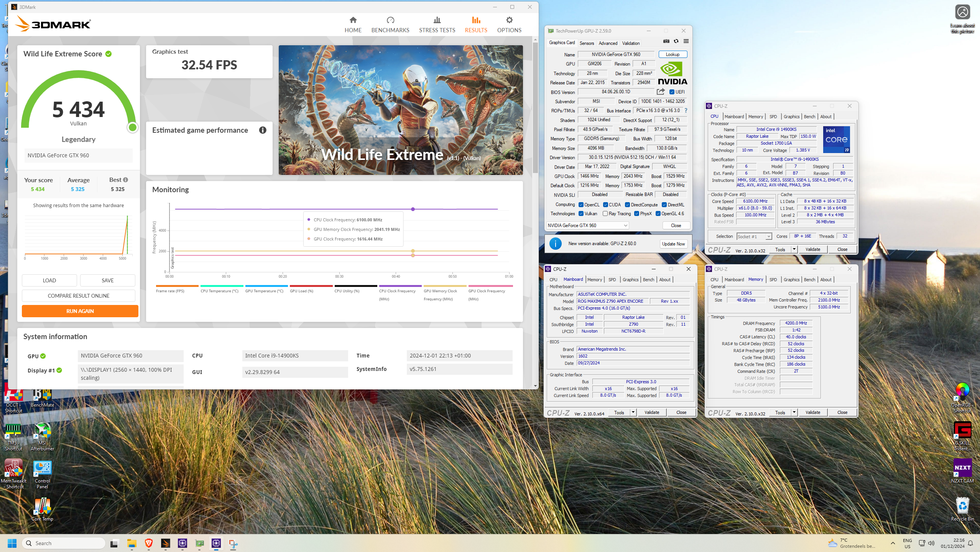Open OpenRGB desktop shortcut
Viewport: 980px width, 552px height.
pos(962,397)
